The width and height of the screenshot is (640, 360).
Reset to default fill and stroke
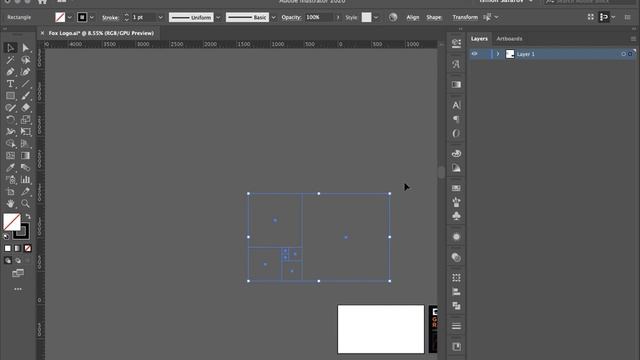click(6, 236)
